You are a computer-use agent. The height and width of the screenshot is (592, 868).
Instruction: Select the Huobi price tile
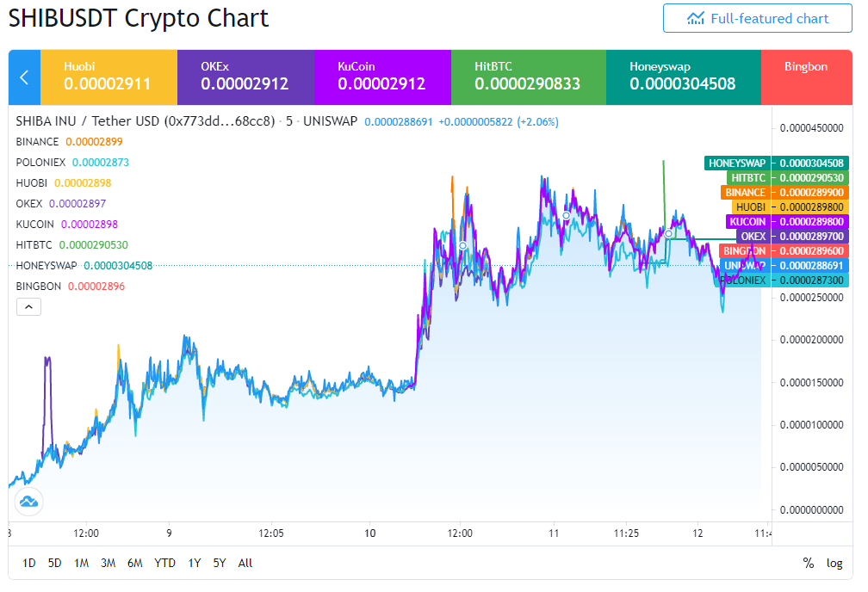pos(109,77)
